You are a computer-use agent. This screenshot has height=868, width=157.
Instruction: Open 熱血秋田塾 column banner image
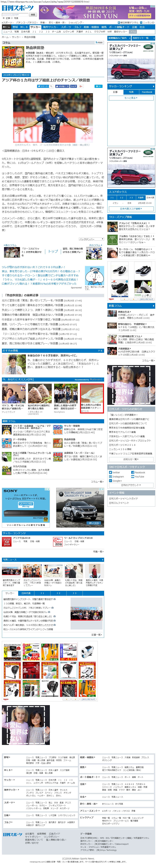click(13, 57)
